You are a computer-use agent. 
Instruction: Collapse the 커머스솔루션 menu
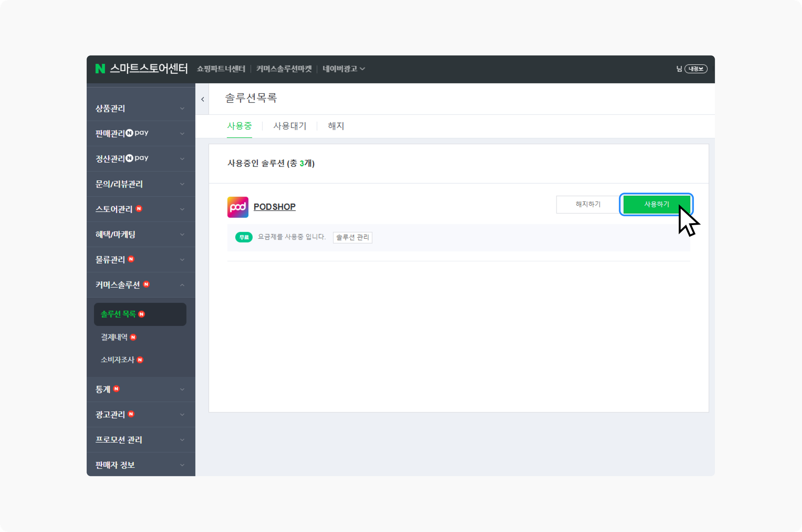(141, 285)
